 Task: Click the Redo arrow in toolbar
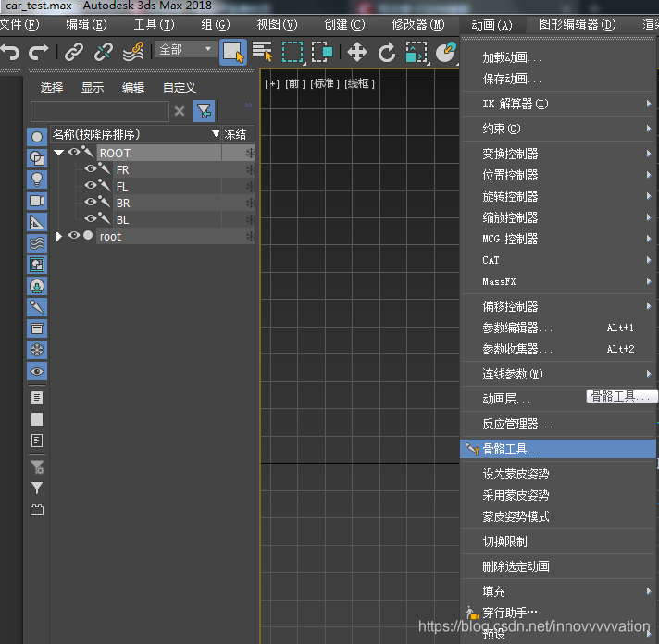coord(38,52)
